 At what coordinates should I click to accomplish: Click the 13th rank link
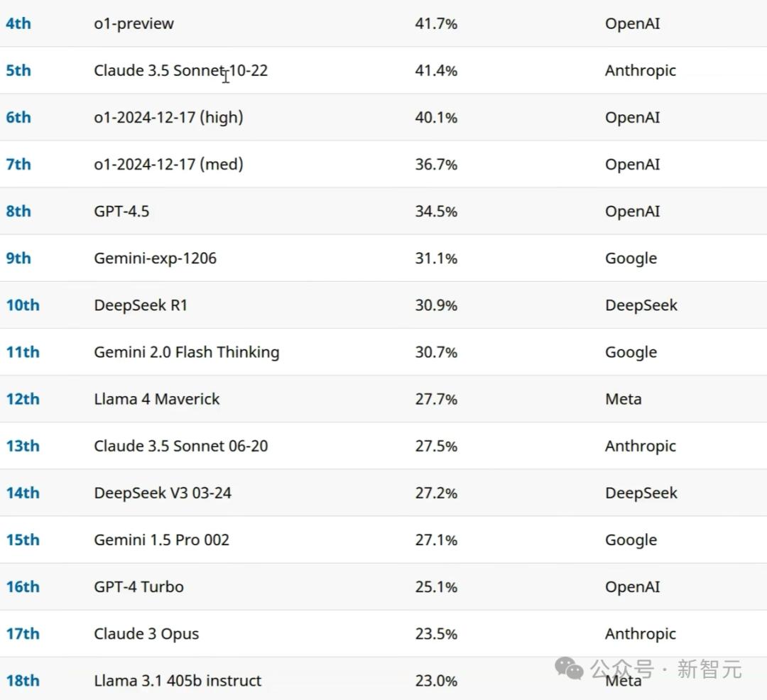23,446
